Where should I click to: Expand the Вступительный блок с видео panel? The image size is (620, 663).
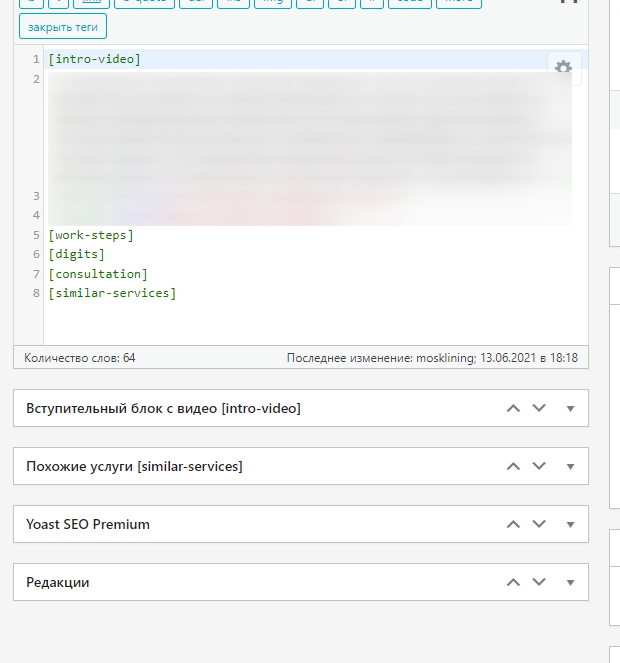(x=570, y=408)
